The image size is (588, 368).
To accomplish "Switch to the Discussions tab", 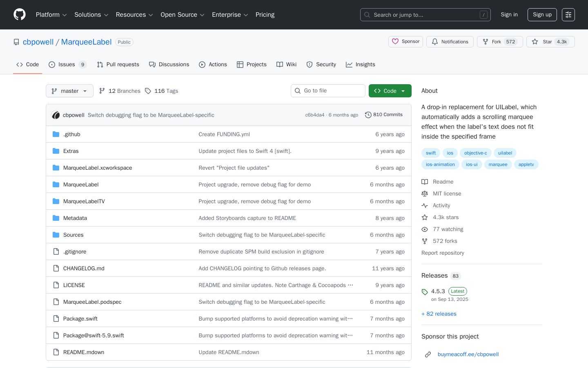I will coord(169,65).
